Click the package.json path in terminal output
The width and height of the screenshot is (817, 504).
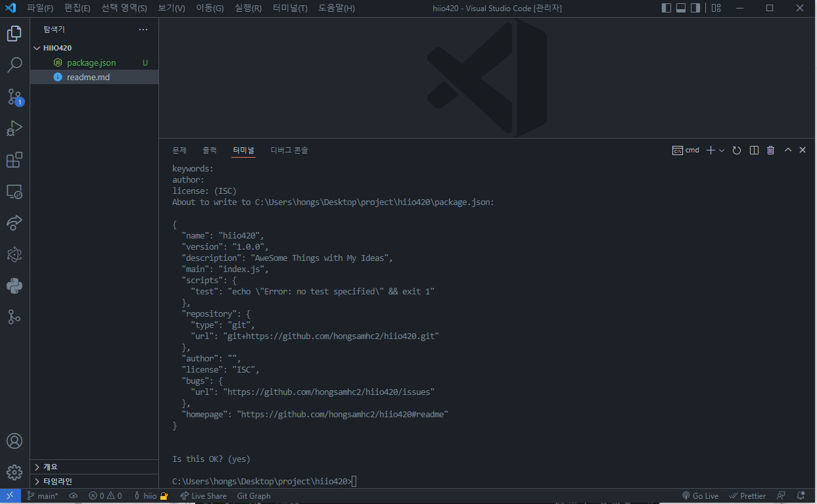(x=373, y=202)
